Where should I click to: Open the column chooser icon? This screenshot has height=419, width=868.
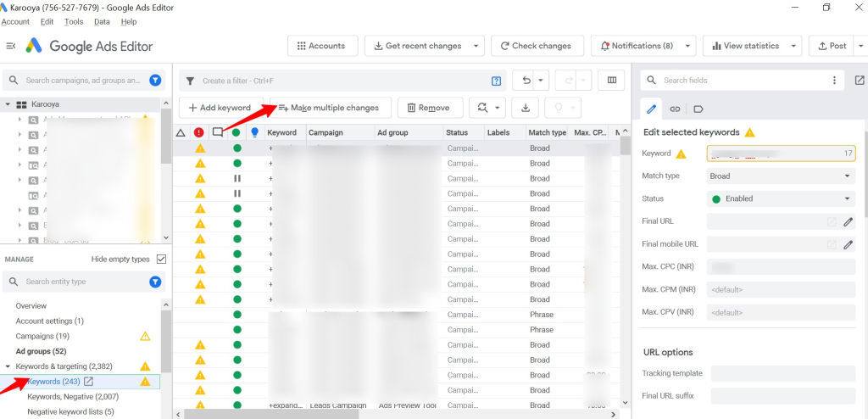(x=612, y=81)
